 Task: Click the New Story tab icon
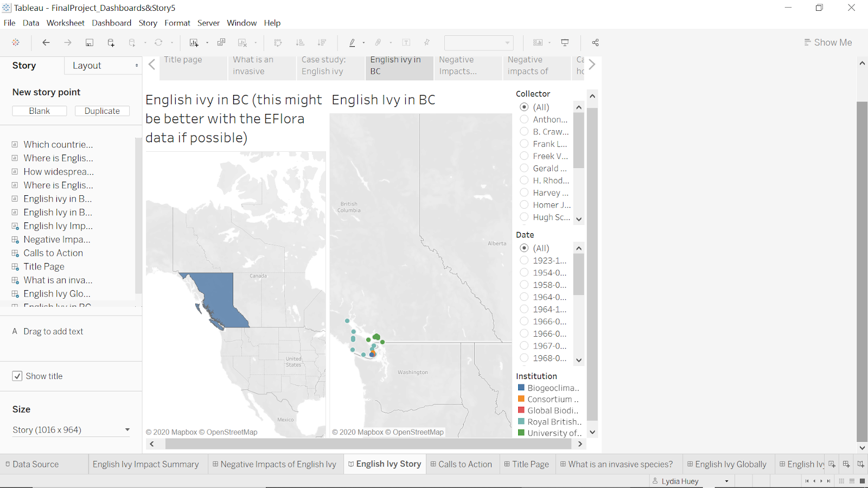(861, 464)
